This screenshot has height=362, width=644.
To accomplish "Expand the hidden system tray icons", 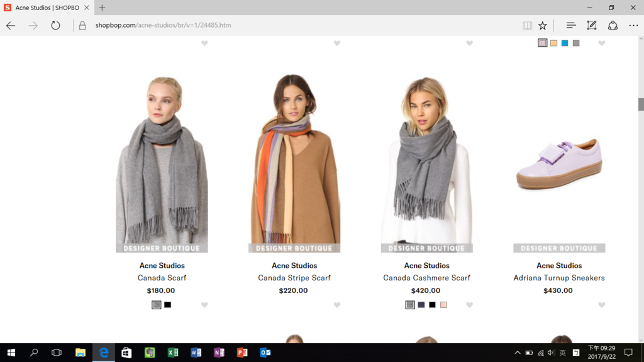I will pos(518,353).
